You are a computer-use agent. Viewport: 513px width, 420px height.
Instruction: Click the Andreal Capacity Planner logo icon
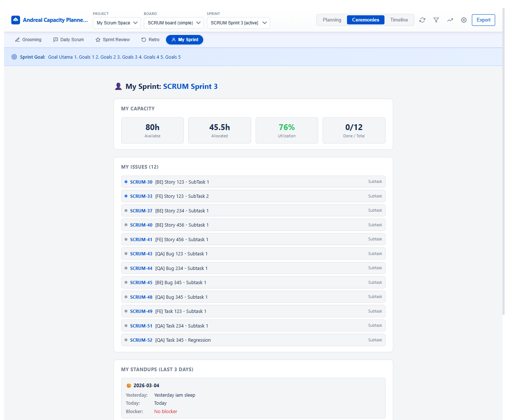click(16, 20)
